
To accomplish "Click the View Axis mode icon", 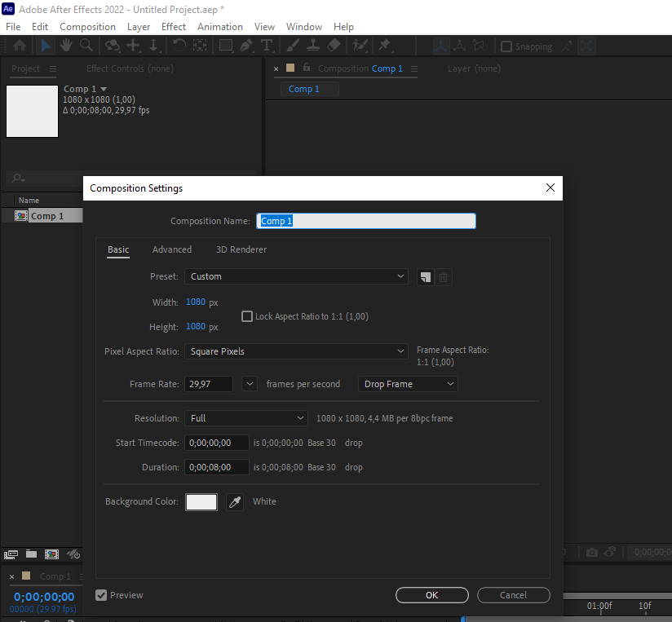I will point(479,46).
